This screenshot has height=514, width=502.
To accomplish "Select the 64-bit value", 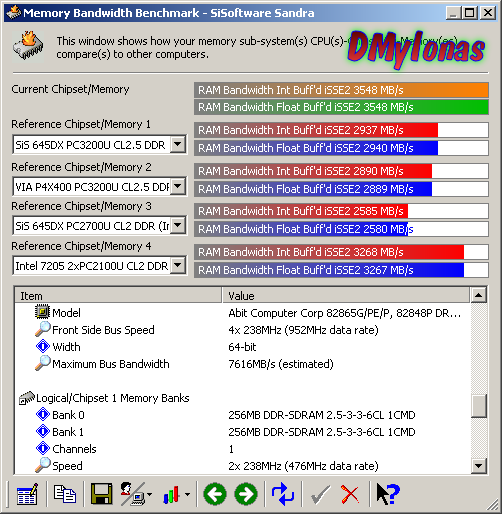I will tap(242, 347).
